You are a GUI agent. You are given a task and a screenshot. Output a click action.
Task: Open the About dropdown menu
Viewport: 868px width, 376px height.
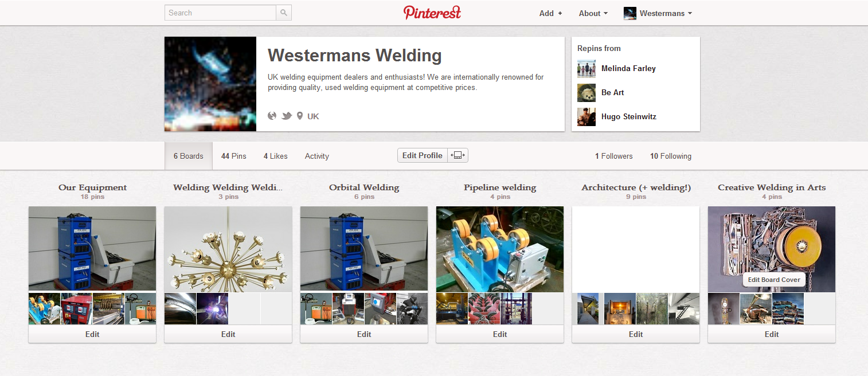pos(593,13)
